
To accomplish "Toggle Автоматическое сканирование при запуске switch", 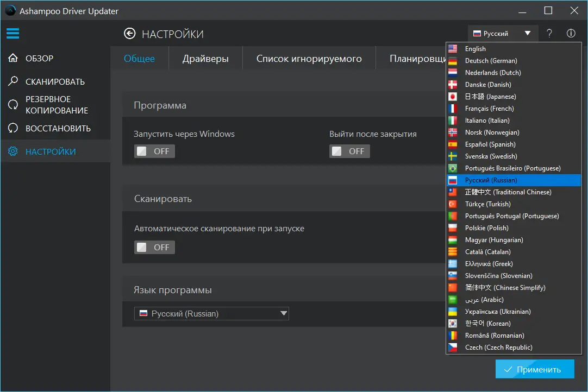I will tap(154, 248).
